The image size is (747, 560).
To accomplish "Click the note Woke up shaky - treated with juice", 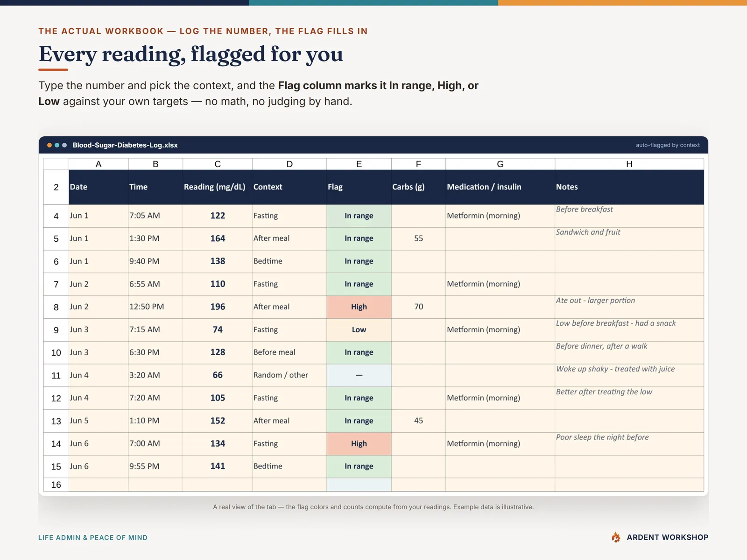I will [x=615, y=369].
